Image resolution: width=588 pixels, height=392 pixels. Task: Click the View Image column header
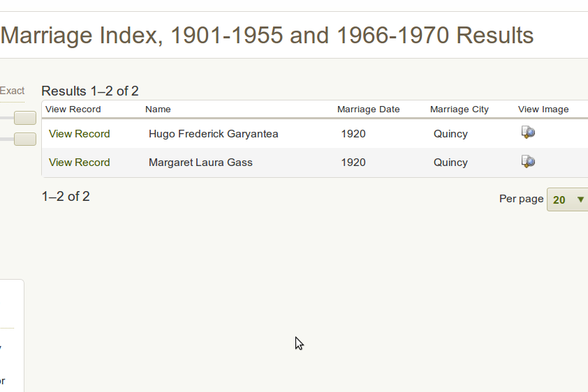pos(543,110)
